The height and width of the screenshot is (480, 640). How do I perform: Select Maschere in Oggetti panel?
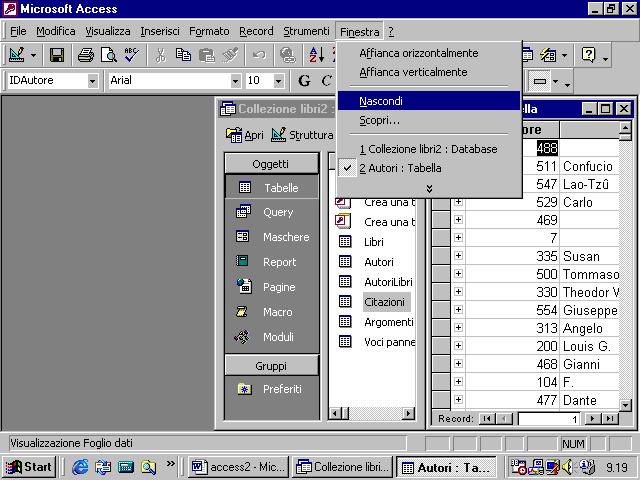272,237
